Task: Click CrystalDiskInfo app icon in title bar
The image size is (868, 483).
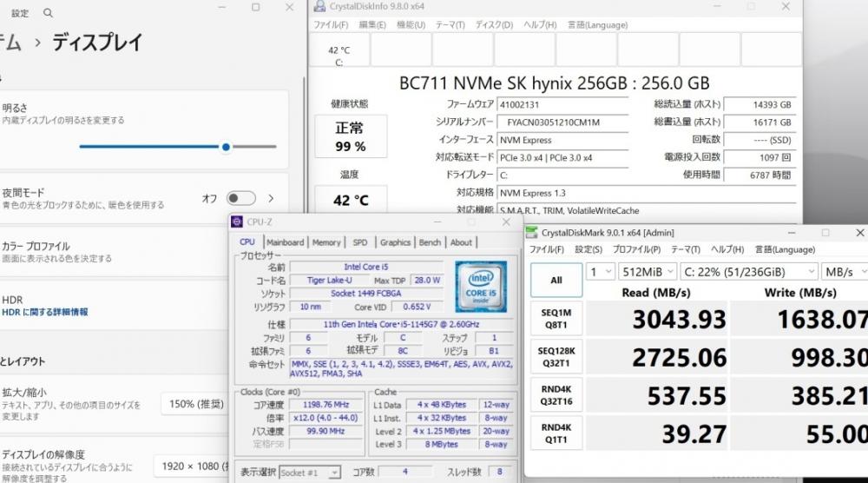Action: pyautogui.click(x=319, y=6)
